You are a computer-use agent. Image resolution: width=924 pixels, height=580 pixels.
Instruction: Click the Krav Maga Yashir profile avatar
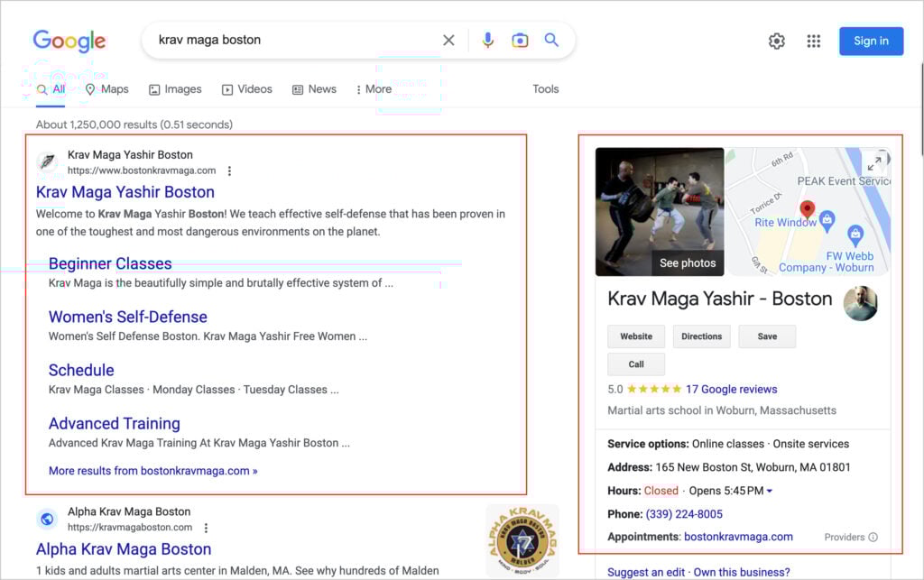click(x=860, y=303)
